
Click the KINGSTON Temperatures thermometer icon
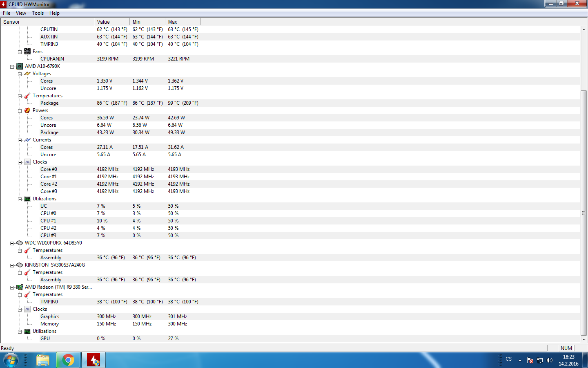coord(27,272)
